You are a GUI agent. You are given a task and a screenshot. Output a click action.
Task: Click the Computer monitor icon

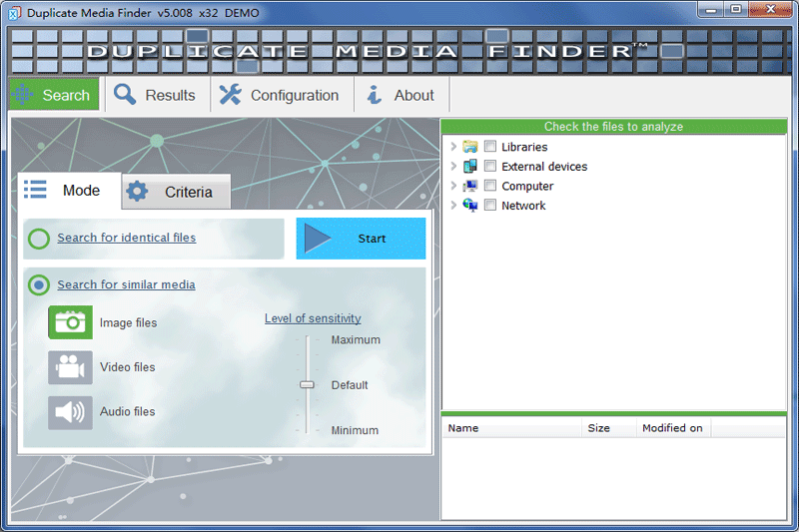pyautogui.click(x=469, y=186)
